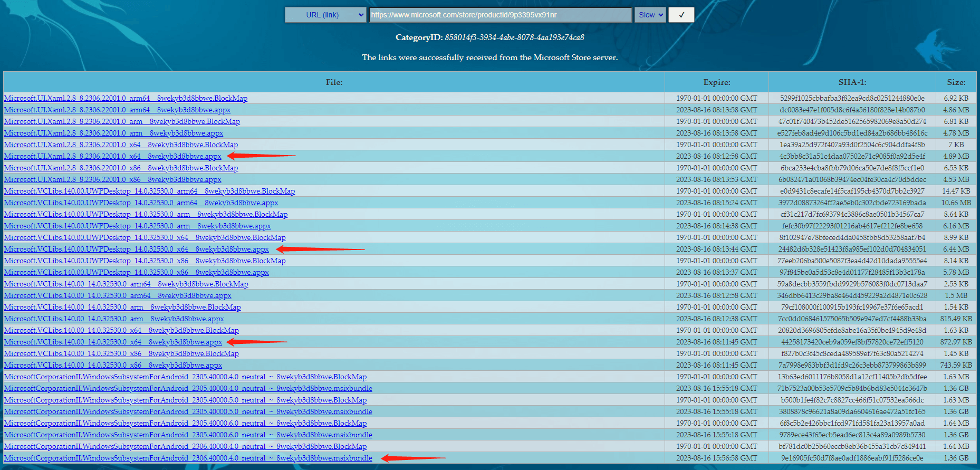The height and width of the screenshot is (470, 980).
Task: Open WindowsSubsystemForAndroid 2306.40000.4.0 BlockMap link
Action: (x=185, y=447)
